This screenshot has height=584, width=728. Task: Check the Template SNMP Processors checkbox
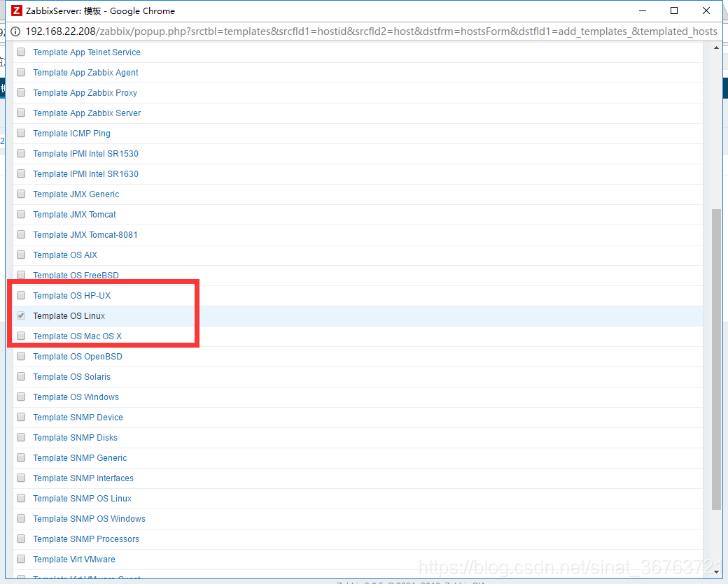pos(21,539)
